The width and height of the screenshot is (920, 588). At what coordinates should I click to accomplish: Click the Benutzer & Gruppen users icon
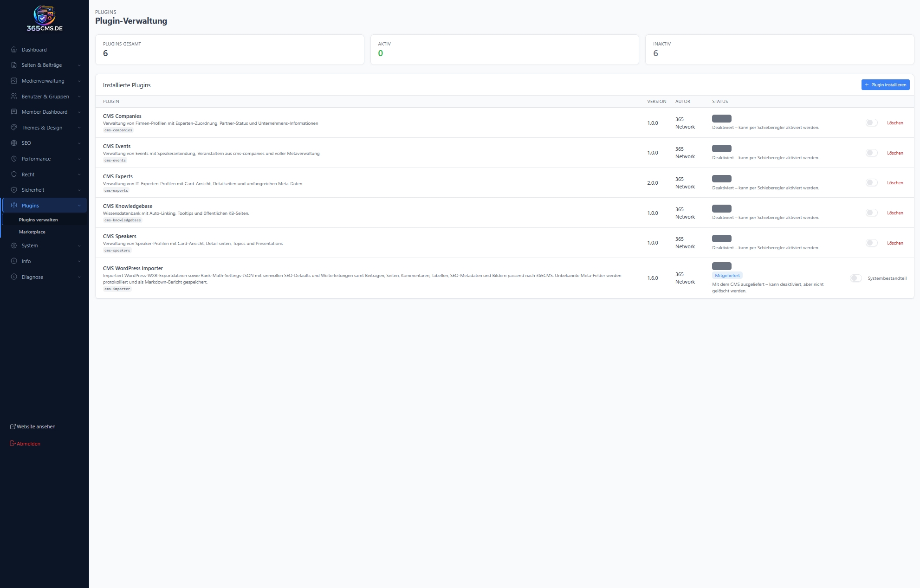pyautogui.click(x=14, y=97)
